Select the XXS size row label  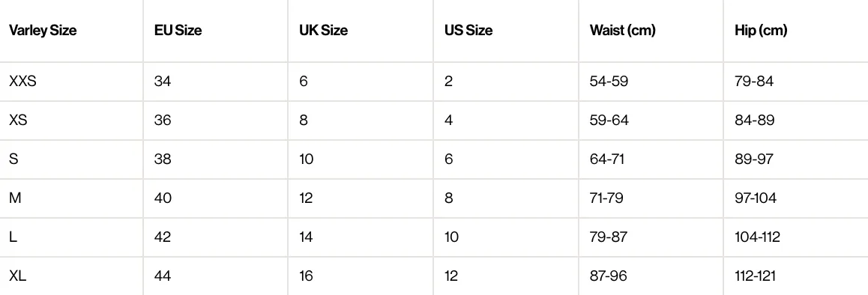(x=22, y=82)
